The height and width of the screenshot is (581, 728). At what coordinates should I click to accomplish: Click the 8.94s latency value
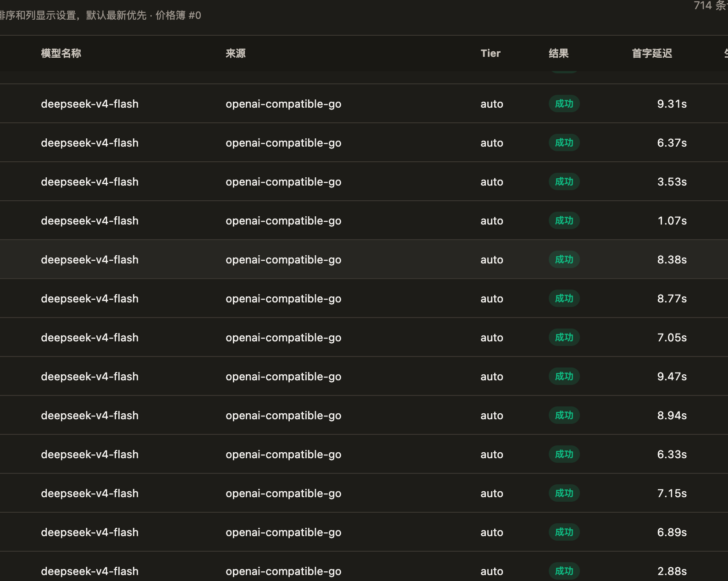coord(672,416)
